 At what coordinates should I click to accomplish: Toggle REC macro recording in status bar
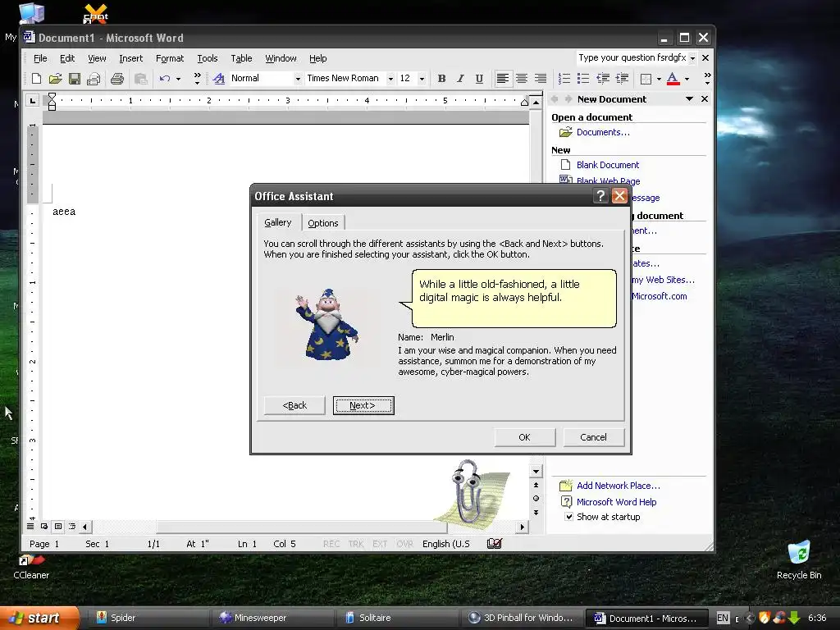pos(331,544)
